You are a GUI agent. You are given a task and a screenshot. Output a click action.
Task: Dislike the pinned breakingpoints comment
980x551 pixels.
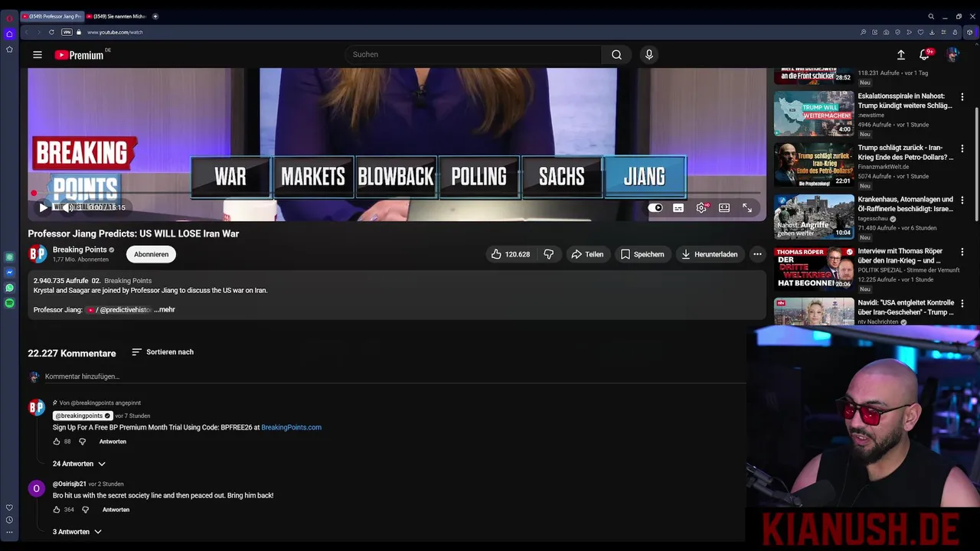tap(83, 442)
